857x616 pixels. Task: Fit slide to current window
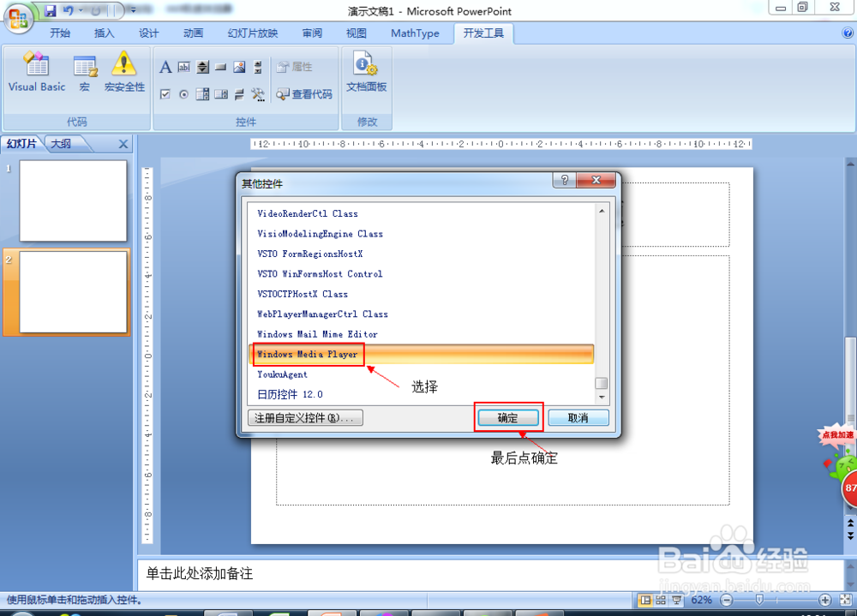coord(845,600)
